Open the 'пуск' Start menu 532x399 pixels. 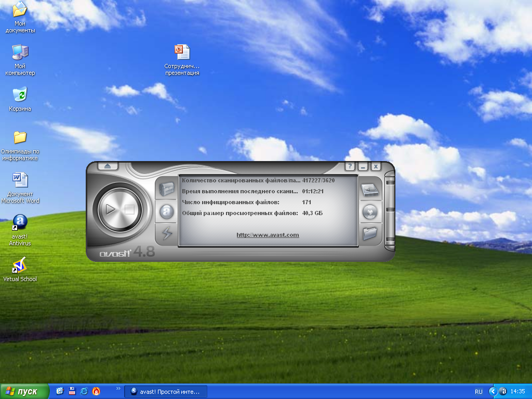(x=24, y=392)
